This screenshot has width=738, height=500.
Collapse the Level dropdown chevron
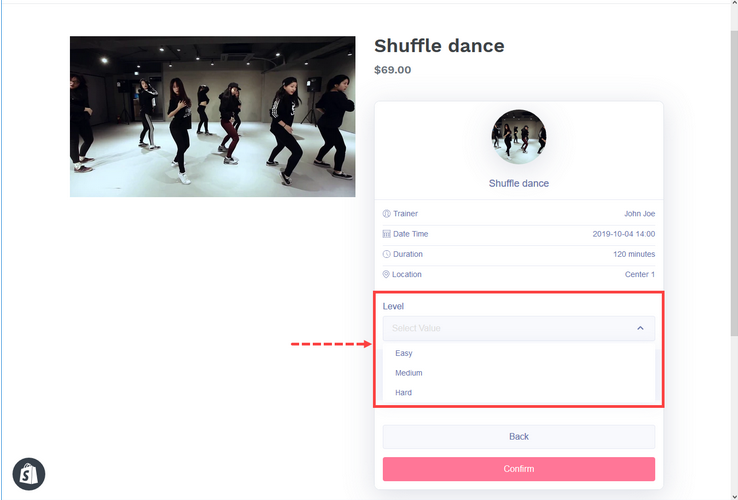click(640, 328)
